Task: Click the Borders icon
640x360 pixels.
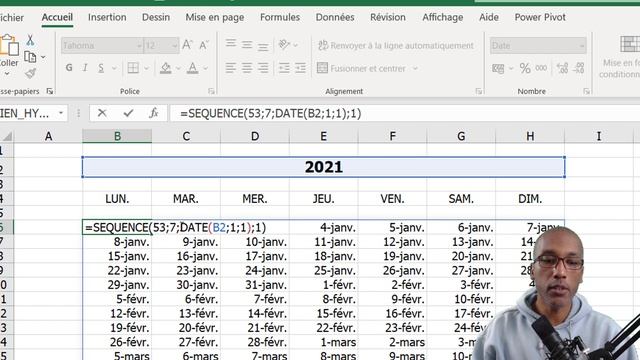Action: tap(133, 68)
